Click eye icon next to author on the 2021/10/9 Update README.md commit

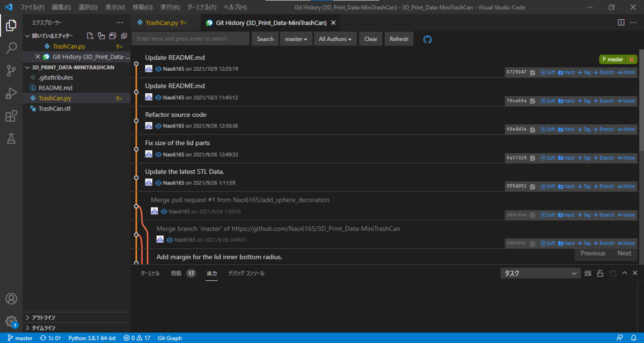[158, 69]
